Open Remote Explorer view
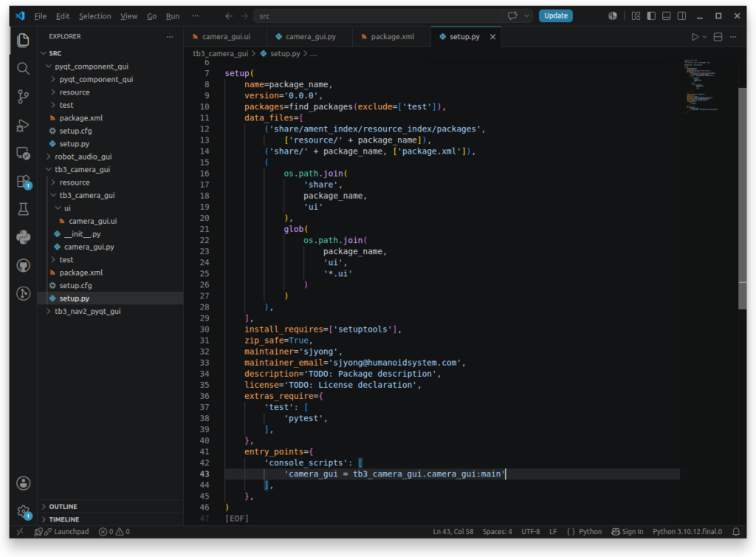 click(23, 153)
